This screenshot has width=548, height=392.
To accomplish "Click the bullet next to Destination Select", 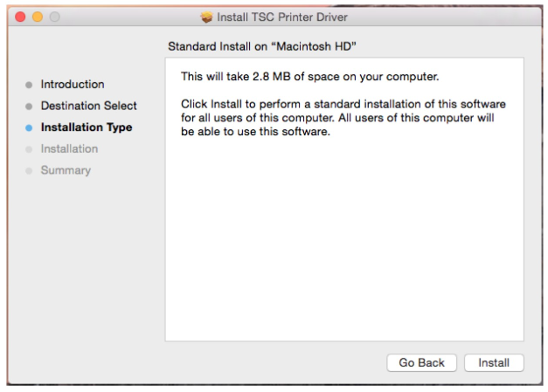I will pyautogui.click(x=29, y=107).
